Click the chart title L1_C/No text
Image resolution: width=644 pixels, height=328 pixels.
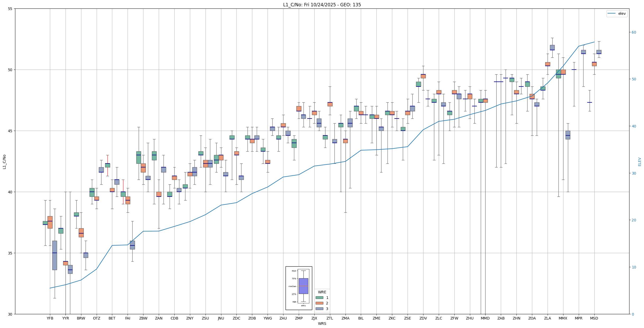point(322,5)
